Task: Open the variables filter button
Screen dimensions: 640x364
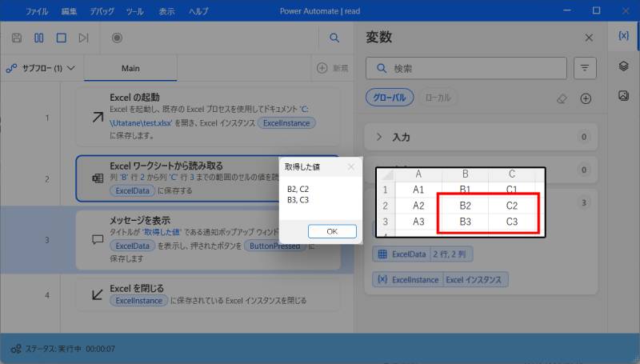Action: point(585,68)
